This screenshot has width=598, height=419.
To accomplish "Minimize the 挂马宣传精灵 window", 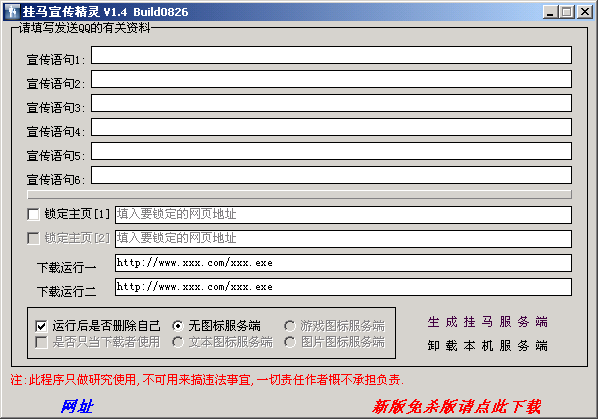I will tap(550, 12).
